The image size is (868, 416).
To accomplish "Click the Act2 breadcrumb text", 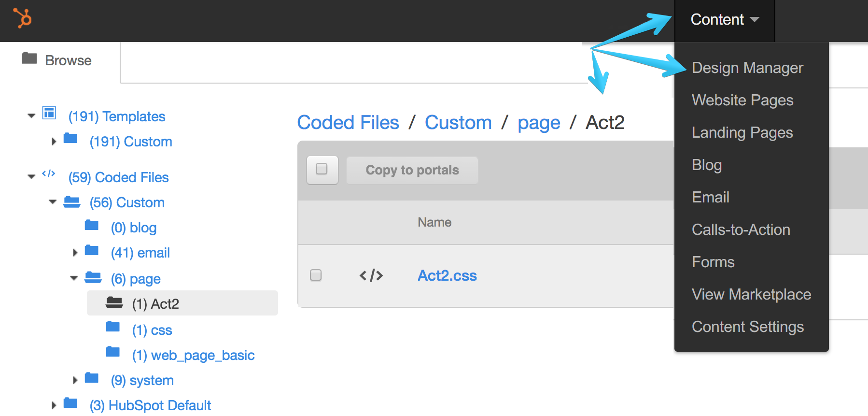I will [x=605, y=122].
